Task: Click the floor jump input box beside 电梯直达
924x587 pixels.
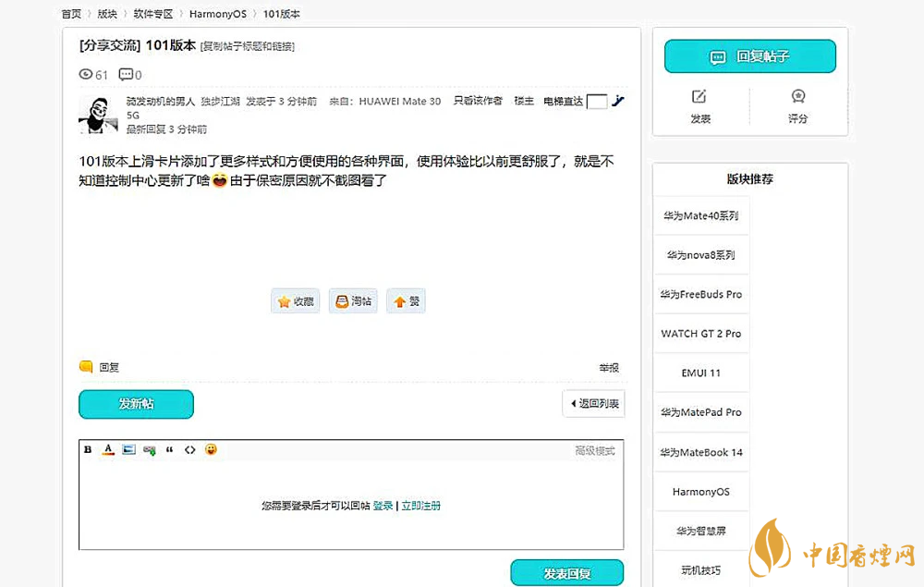Action: (597, 102)
